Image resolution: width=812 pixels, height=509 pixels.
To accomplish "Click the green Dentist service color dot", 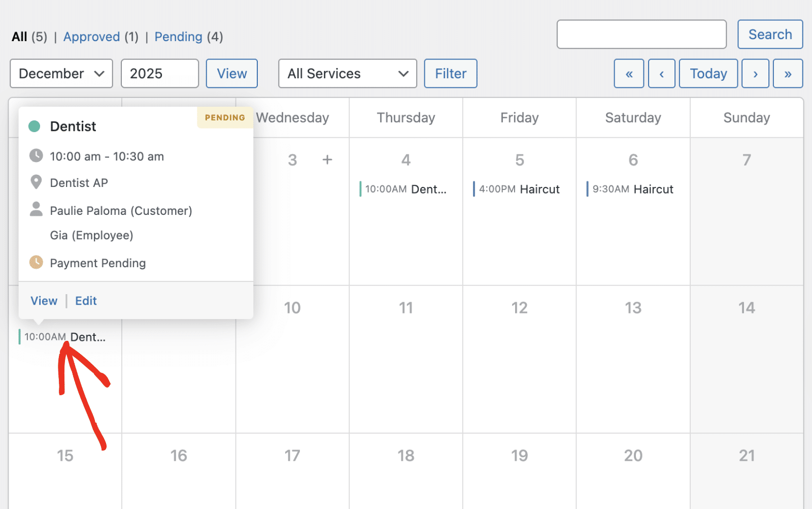I will point(35,126).
